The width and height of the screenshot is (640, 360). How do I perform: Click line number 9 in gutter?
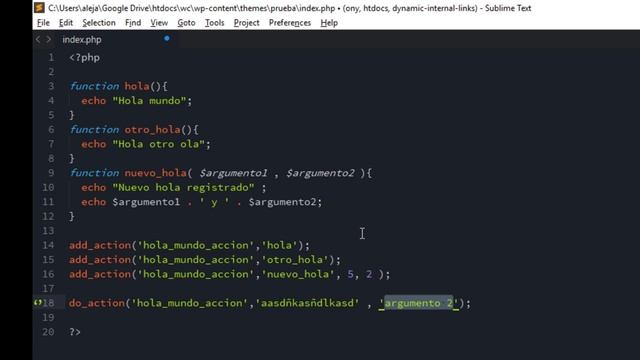point(51,173)
